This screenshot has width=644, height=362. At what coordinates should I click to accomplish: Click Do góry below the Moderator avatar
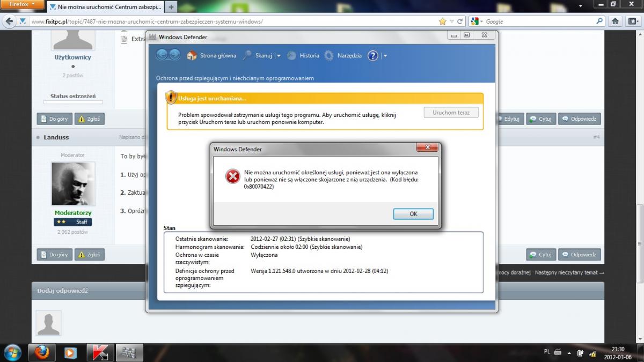[54, 255]
